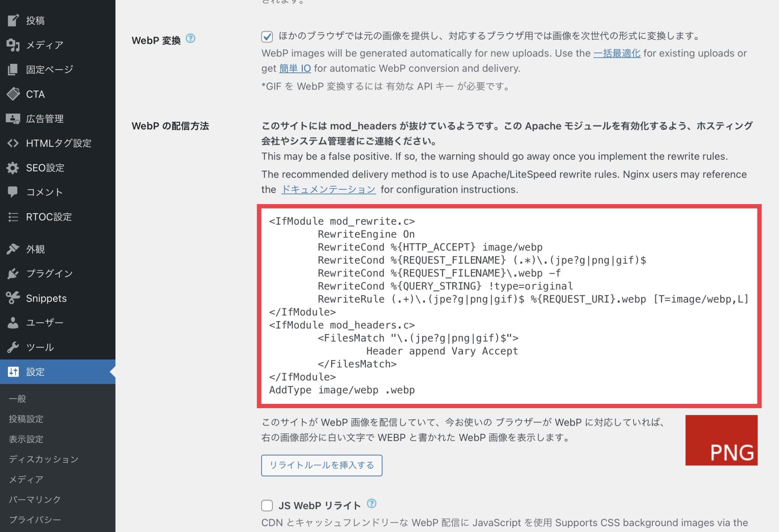The height and width of the screenshot is (532, 779).
Task: Open the ドキュメンテーション link
Action: [329, 190]
